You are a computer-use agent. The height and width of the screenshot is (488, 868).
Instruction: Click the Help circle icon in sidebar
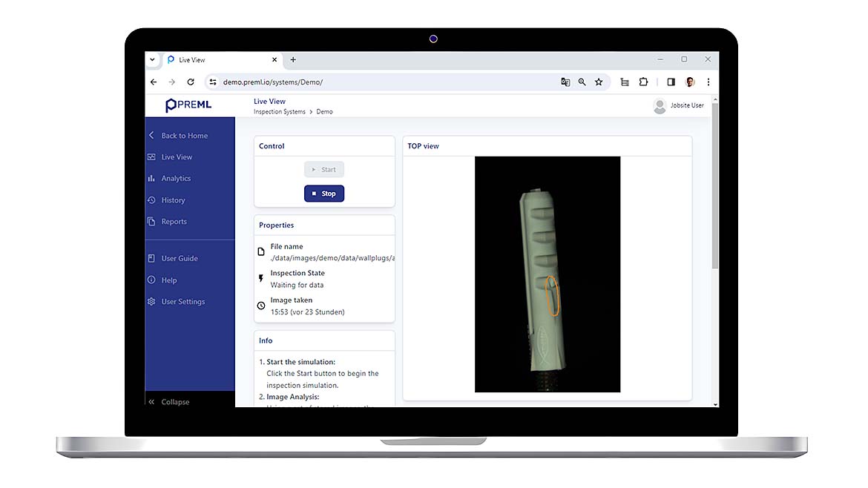click(x=151, y=280)
